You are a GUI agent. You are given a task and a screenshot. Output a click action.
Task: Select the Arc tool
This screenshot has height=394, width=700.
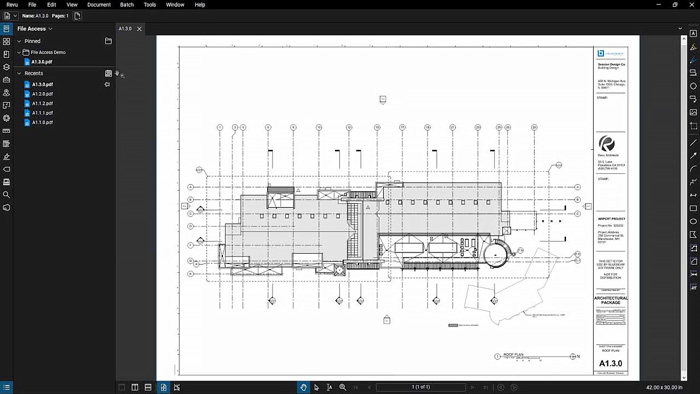693,169
